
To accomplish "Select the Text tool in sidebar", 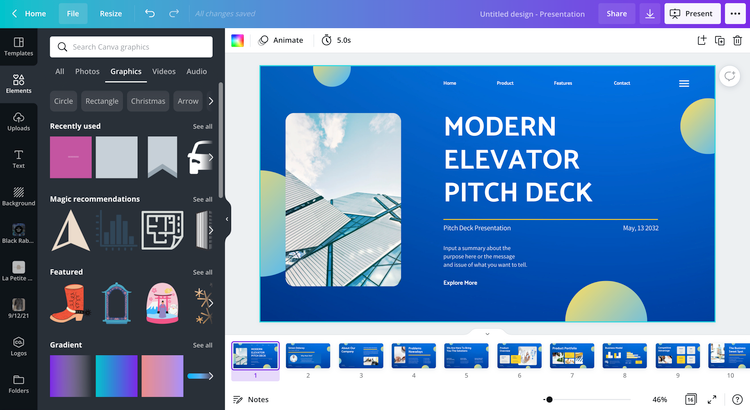I will 18,159.
